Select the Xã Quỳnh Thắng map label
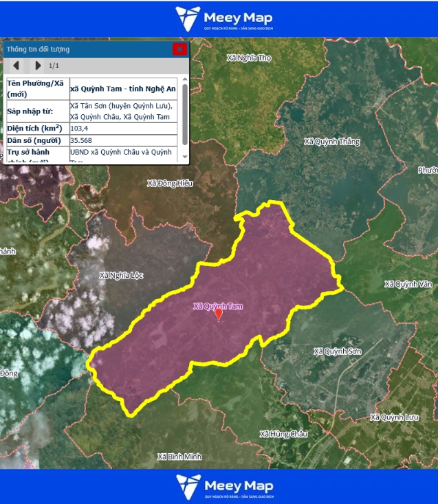The width and height of the screenshot is (438, 504). click(332, 142)
